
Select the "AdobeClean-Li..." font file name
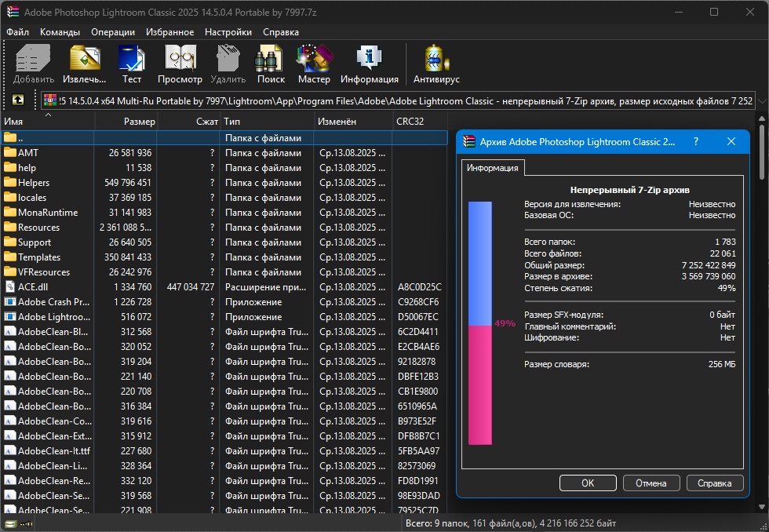(x=53, y=466)
